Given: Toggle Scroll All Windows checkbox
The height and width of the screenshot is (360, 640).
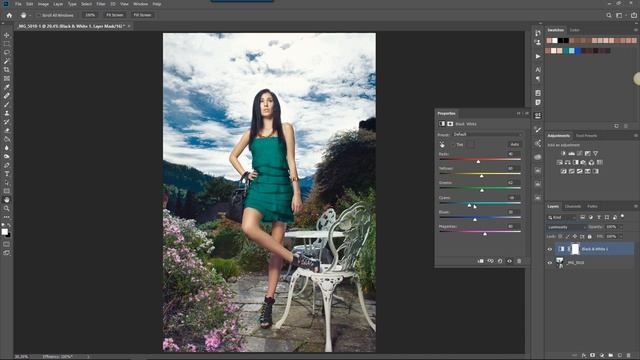Looking at the screenshot, I should pyautogui.click(x=40, y=15).
